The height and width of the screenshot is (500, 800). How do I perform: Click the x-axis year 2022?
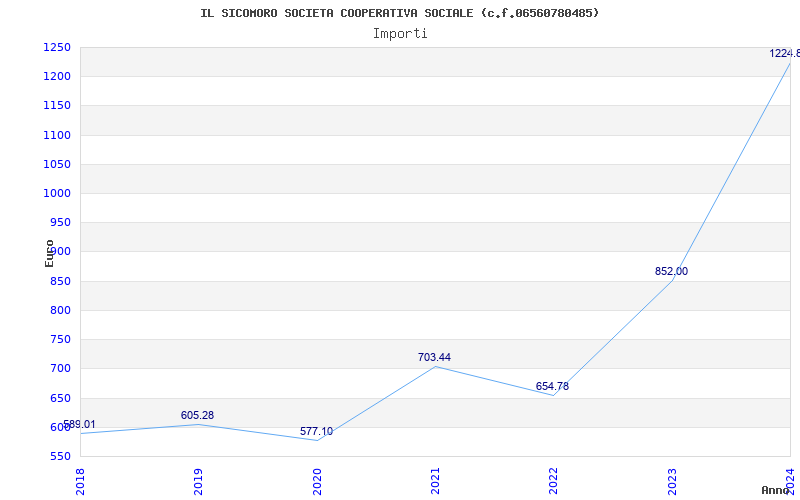(554, 482)
